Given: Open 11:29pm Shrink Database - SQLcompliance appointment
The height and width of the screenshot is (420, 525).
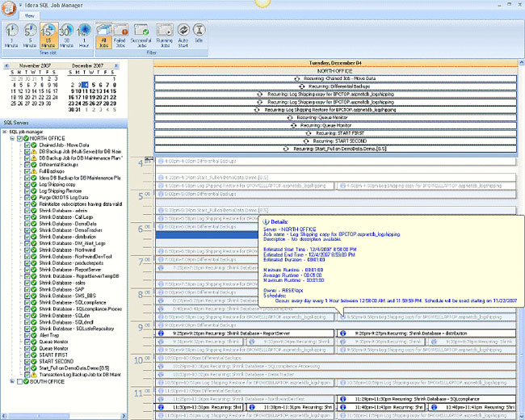Looking at the screenshot, I should [426, 399].
